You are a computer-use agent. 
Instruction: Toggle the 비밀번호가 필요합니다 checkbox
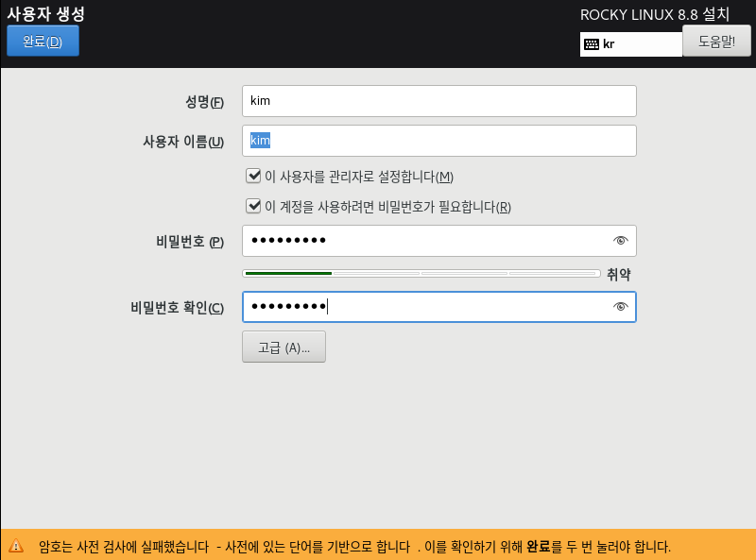pos(253,206)
